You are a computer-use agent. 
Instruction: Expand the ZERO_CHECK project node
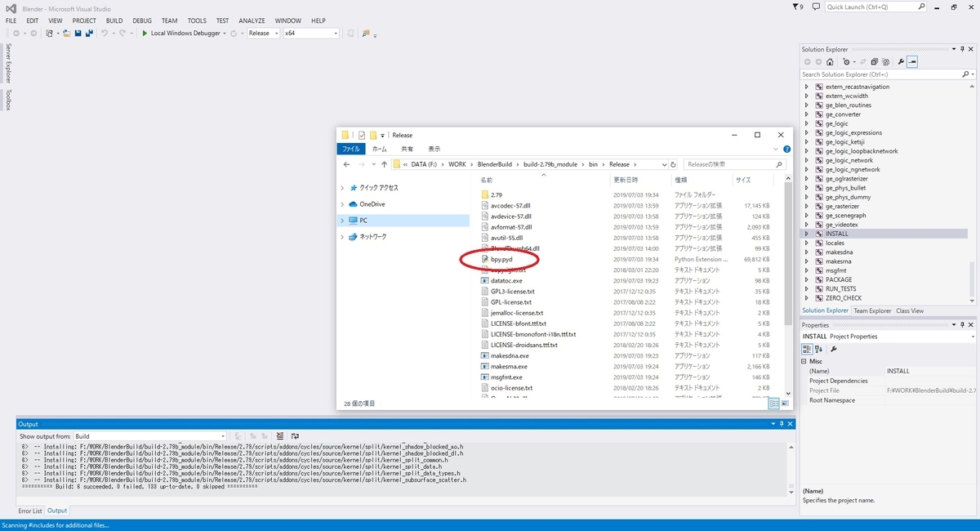806,298
